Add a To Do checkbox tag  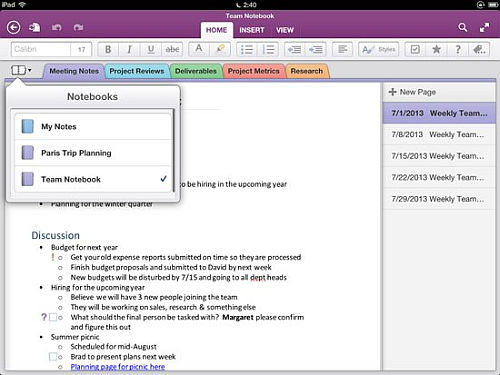[x=415, y=49]
